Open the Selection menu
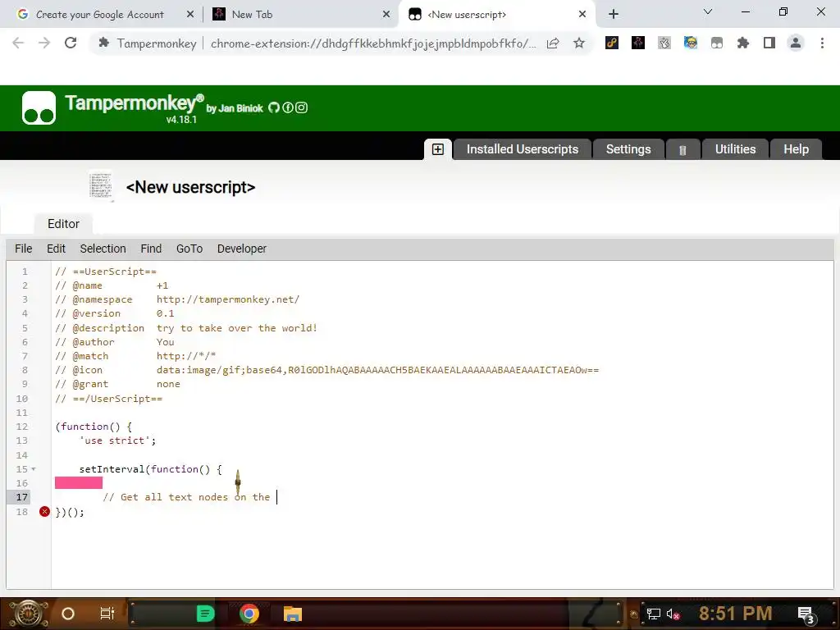Image resolution: width=840 pixels, height=630 pixels. click(103, 249)
